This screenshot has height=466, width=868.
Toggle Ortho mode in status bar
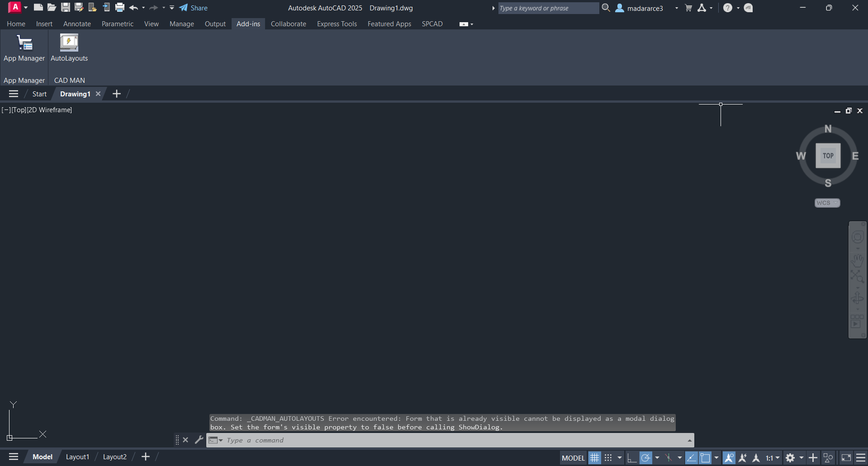pos(632,458)
